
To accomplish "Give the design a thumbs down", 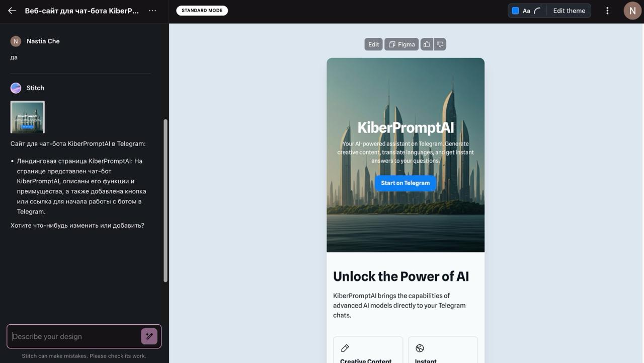I will click(x=440, y=44).
